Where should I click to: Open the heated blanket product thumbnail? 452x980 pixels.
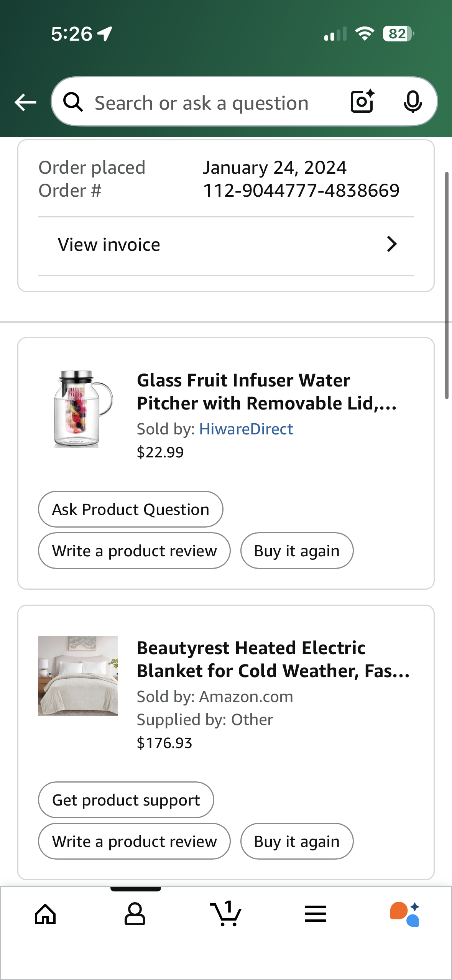coord(78,676)
